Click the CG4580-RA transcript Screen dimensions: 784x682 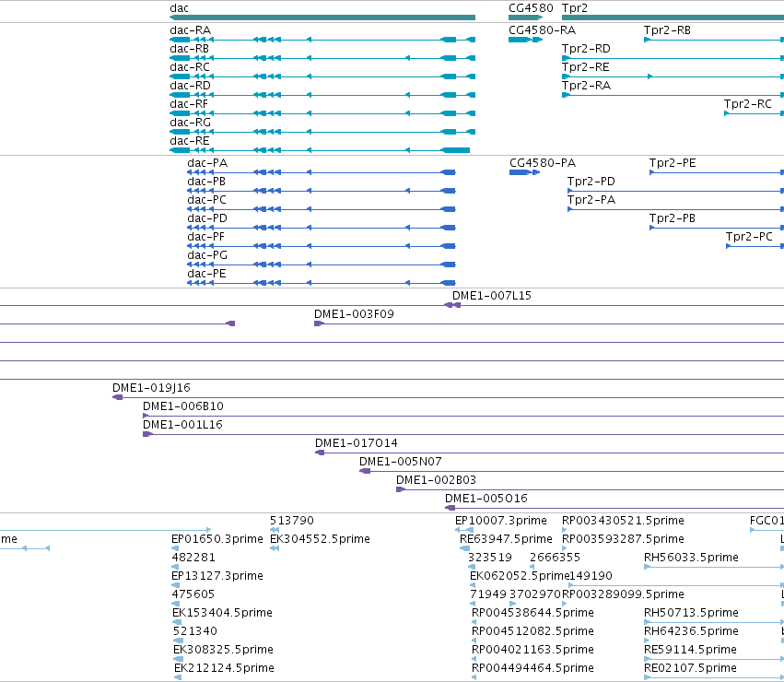525,40
